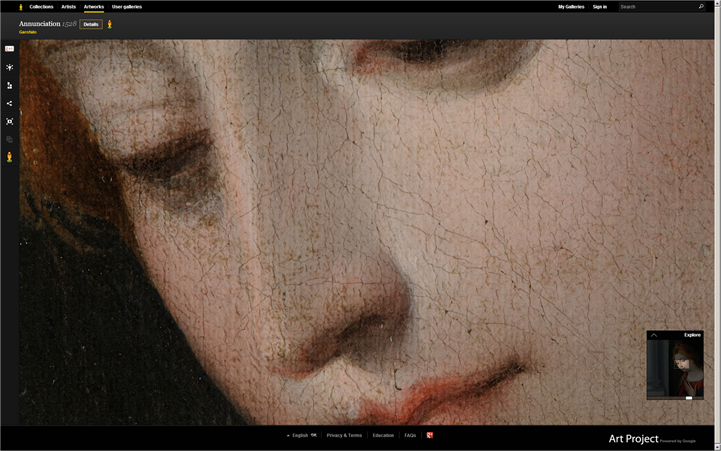Select the Artworks tab
Viewport: 721px width, 451px height.
click(94, 7)
